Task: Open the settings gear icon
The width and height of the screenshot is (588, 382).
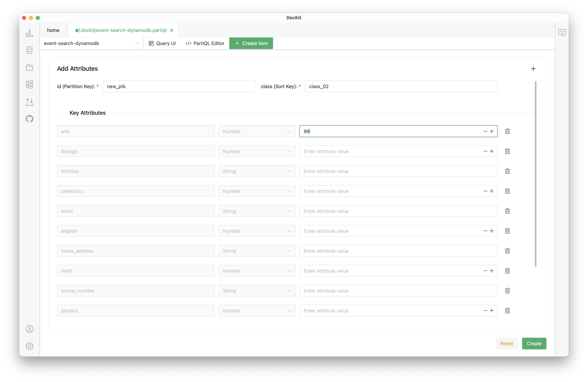Action: 29,346
